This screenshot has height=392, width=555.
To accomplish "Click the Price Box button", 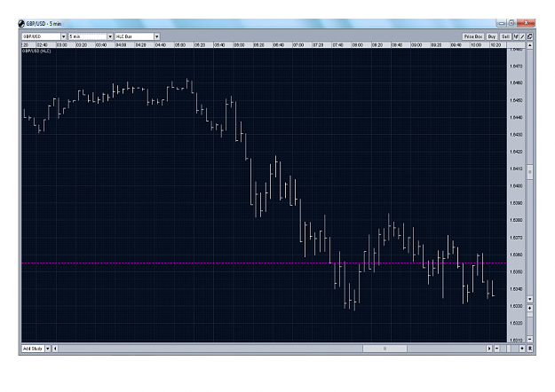I will [x=473, y=36].
